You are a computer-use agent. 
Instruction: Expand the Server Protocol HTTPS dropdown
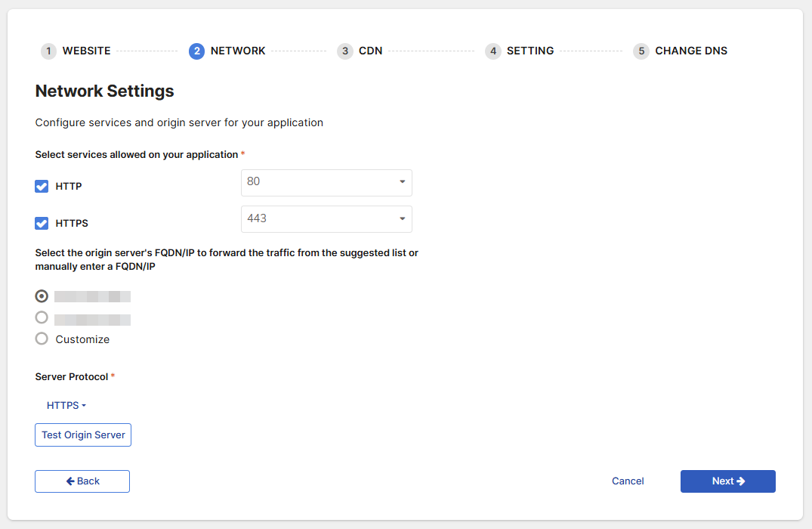point(66,406)
